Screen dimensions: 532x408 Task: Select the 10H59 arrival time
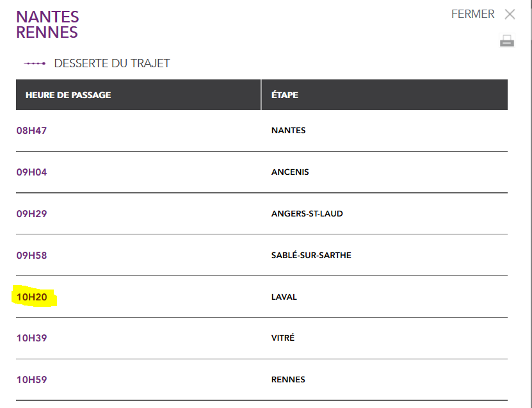[31, 380]
